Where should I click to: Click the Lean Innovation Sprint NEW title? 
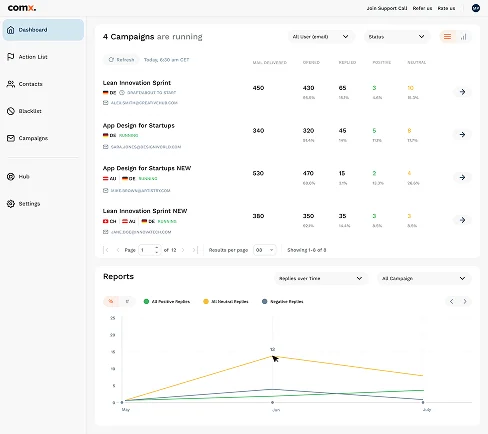pyautogui.click(x=145, y=211)
